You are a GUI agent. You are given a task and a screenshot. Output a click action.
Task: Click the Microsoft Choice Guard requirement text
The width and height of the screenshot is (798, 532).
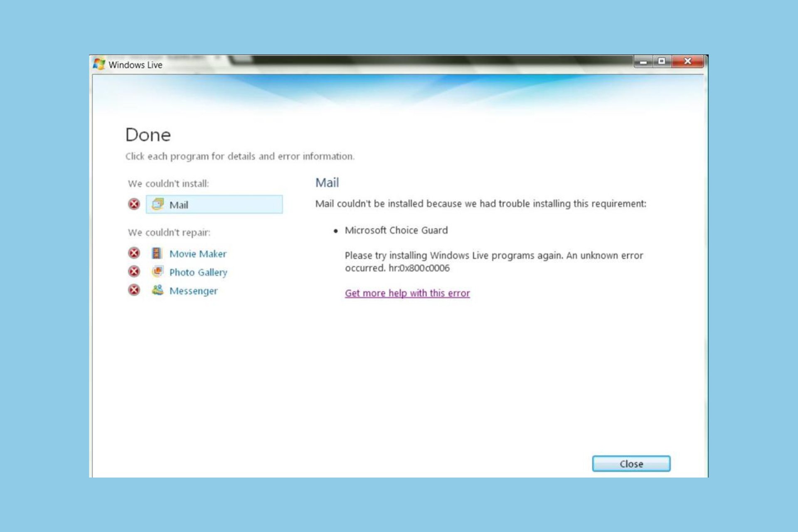(396, 230)
